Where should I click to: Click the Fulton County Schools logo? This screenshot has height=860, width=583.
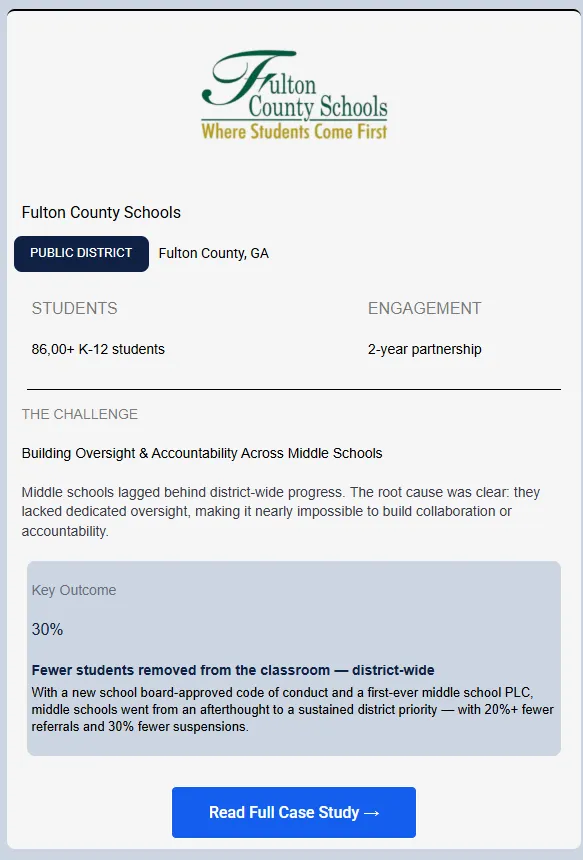tap(295, 95)
